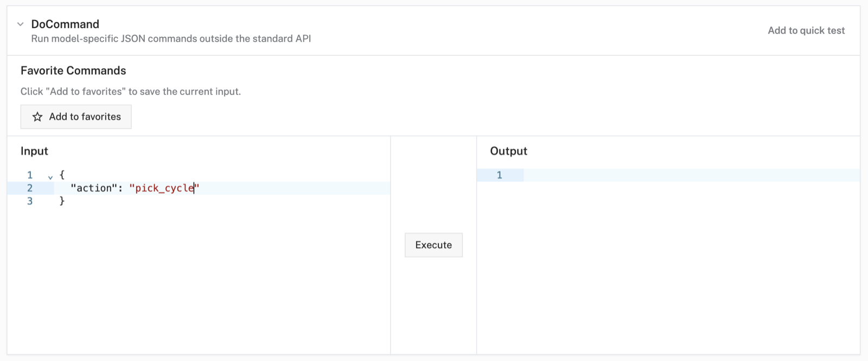Click the star icon beside Add to favorites
This screenshot has height=361, width=868.
pos(37,117)
